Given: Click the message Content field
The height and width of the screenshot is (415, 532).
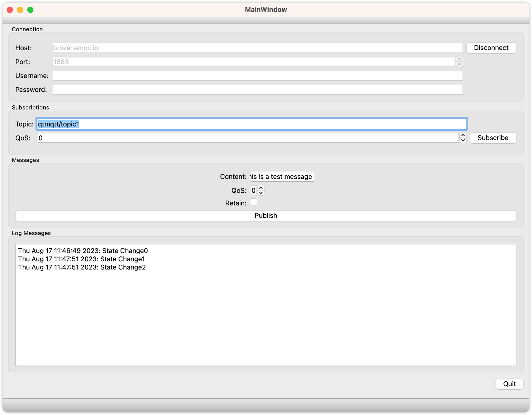Looking at the screenshot, I should pos(281,176).
